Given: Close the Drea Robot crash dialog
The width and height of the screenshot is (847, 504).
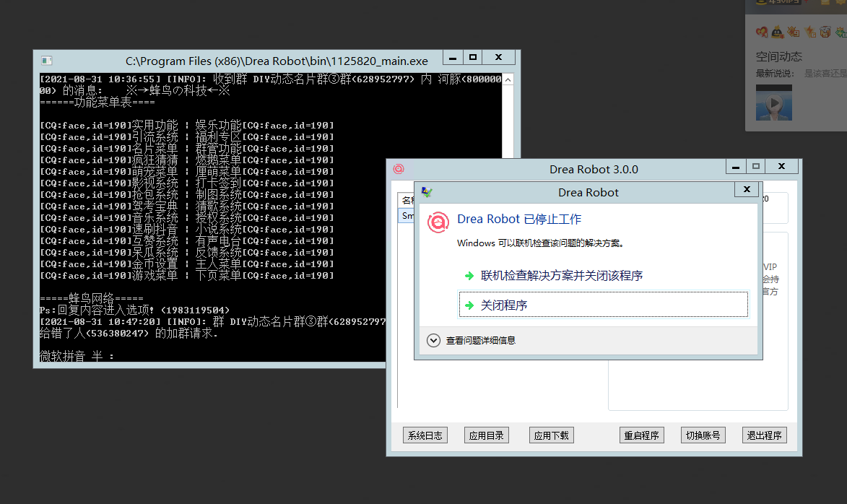Looking at the screenshot, I should coord(746,189).
